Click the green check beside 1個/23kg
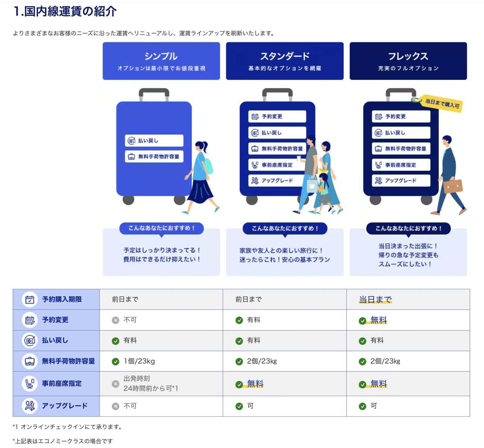 [116, 361]
